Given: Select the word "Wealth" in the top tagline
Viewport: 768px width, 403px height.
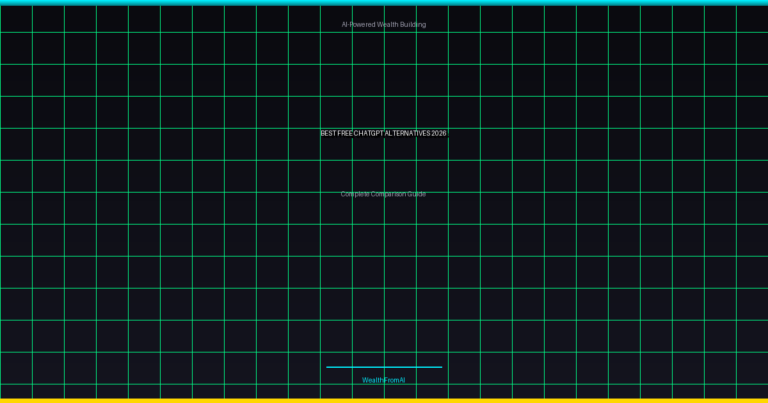Looking at the screenshot, I should pos(388,24).
